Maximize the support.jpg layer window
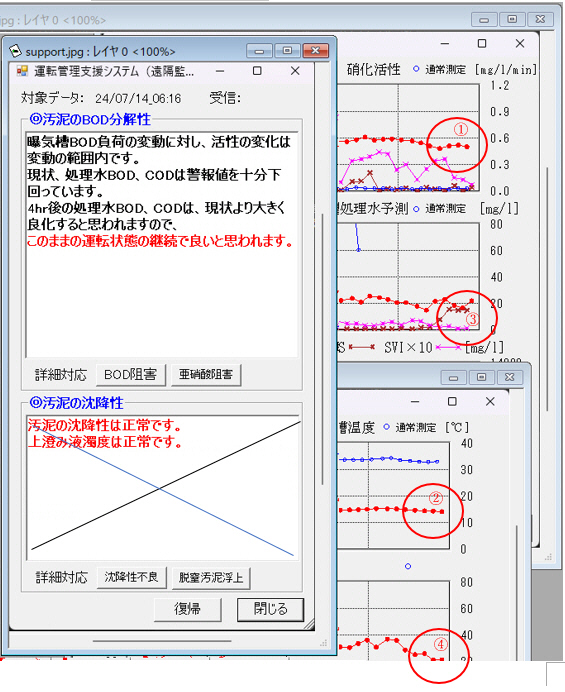Viewport: 565px width, 692px height. [287, 51]
